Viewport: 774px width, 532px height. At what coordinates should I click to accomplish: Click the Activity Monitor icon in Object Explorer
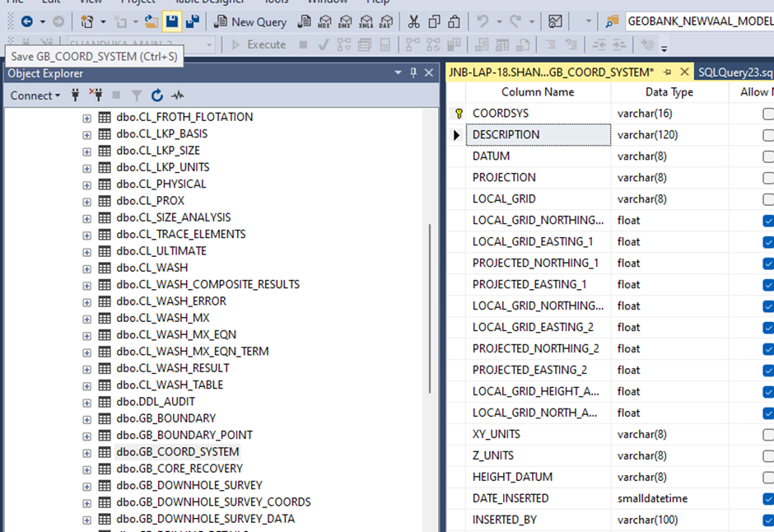click(x=177, y=96)
